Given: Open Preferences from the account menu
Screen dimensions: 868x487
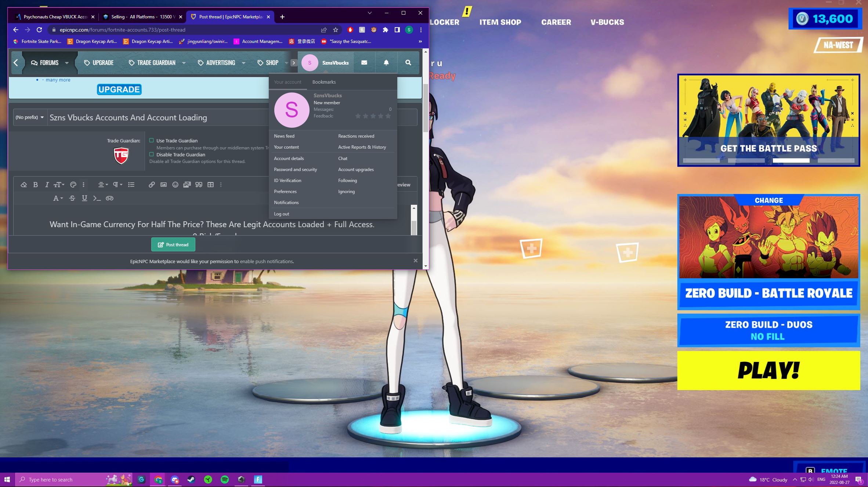Looking at the screenshot, I should point(285,191).
